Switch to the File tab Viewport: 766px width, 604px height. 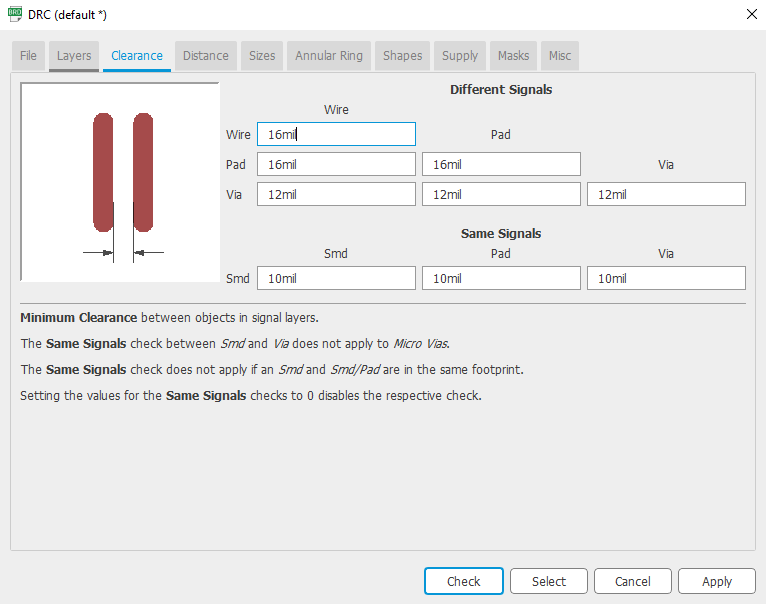click(x=28, y=56)
